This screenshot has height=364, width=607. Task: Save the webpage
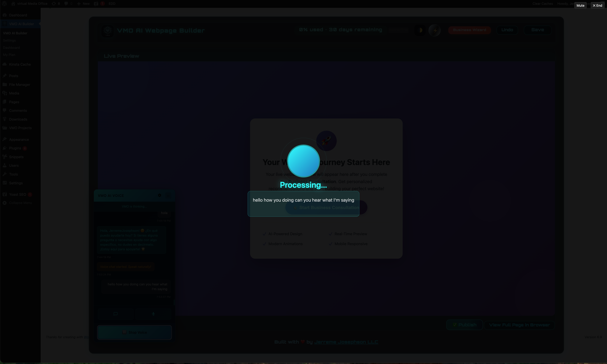[x=537, y=30]
